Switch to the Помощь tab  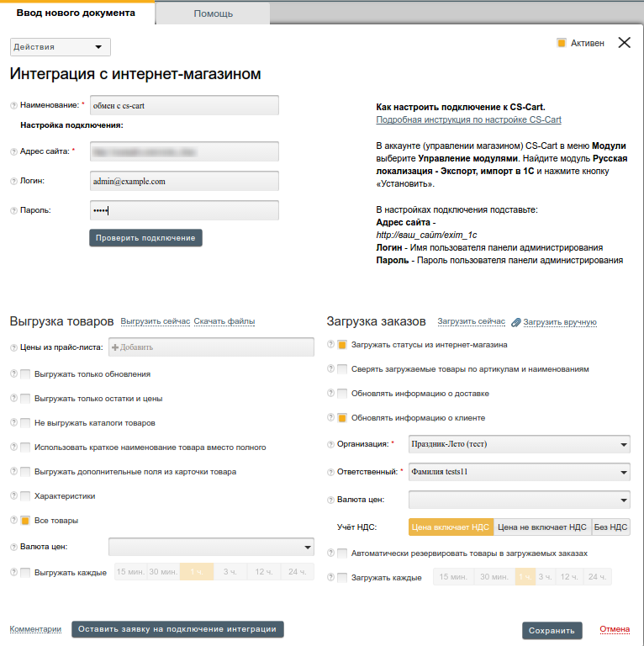tap(213, 13)
